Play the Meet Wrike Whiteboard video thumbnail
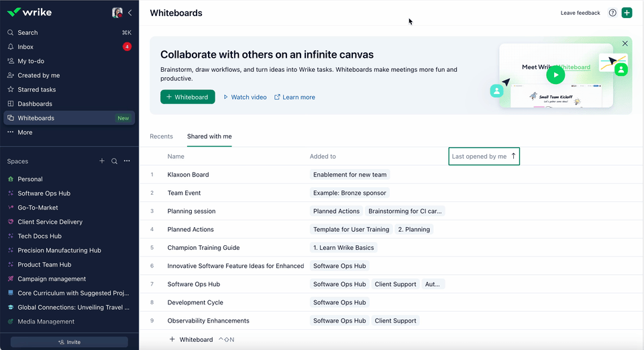The image size is (644, 350). click(x=555, y=75)
